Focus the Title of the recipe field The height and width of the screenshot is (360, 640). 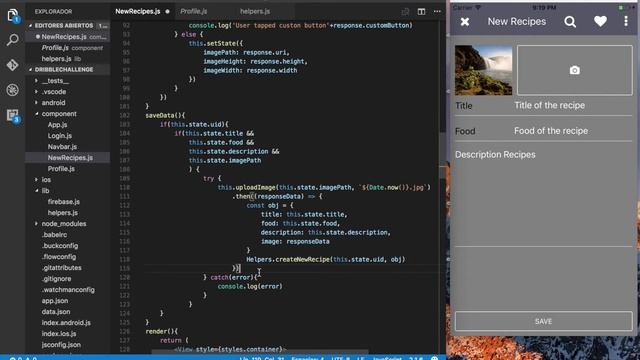coord(573,105)
